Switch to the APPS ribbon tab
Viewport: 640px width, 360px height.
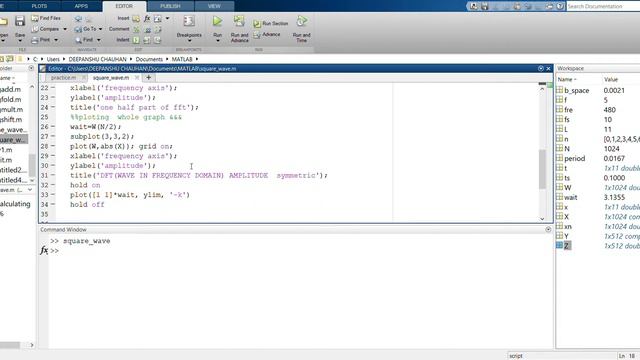pyautogui.click(x=81, y=6)
